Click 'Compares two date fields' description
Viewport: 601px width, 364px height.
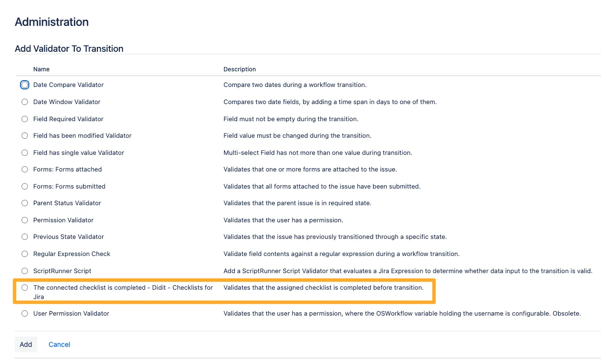pyautogui.click(x=330, y=102)
